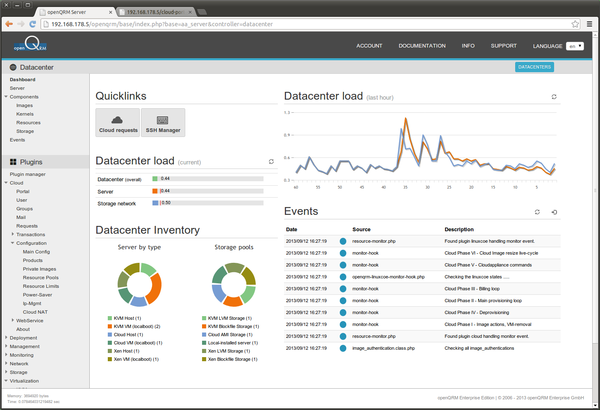Screen dimensions: 600x410
Task: Collapse the Configuration subsection
Action: pyautogui.click(x=13, y=243)
